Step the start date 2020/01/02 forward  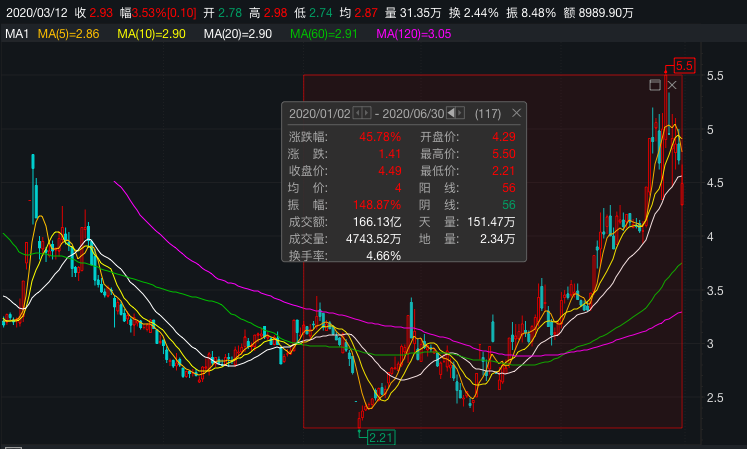(367, 113)
